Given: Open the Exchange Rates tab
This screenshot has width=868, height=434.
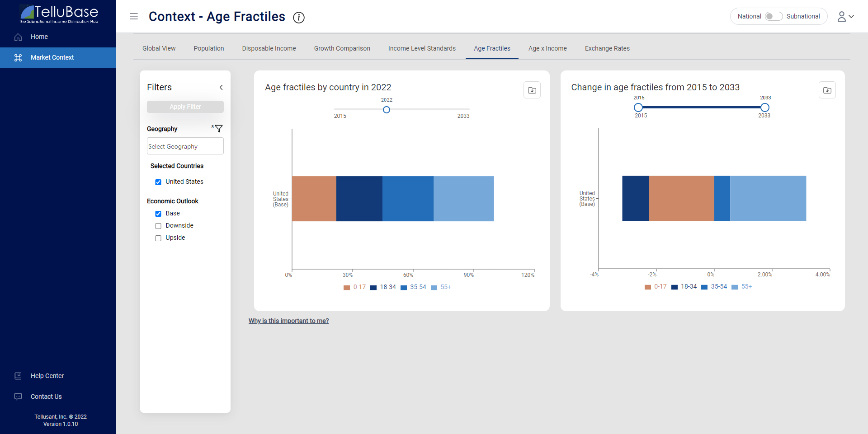Looking at the screenshot, I should (x=607, y=48).
